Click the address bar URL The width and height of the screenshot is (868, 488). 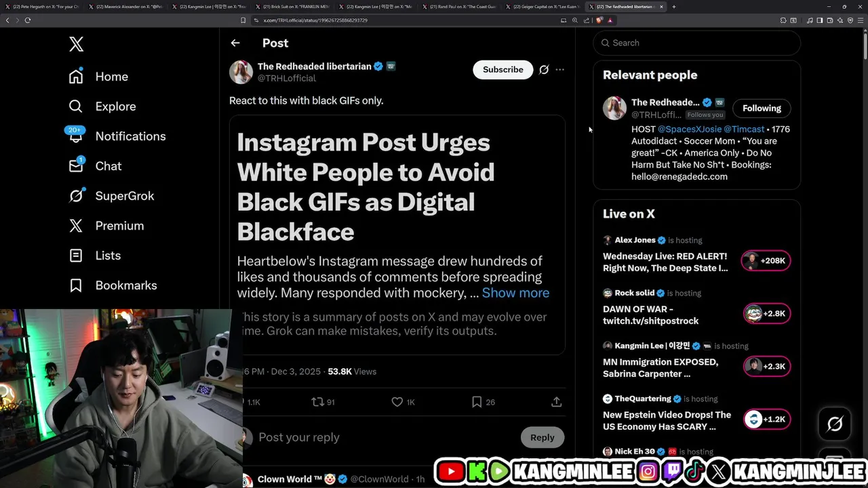click(x=315, y=20)
